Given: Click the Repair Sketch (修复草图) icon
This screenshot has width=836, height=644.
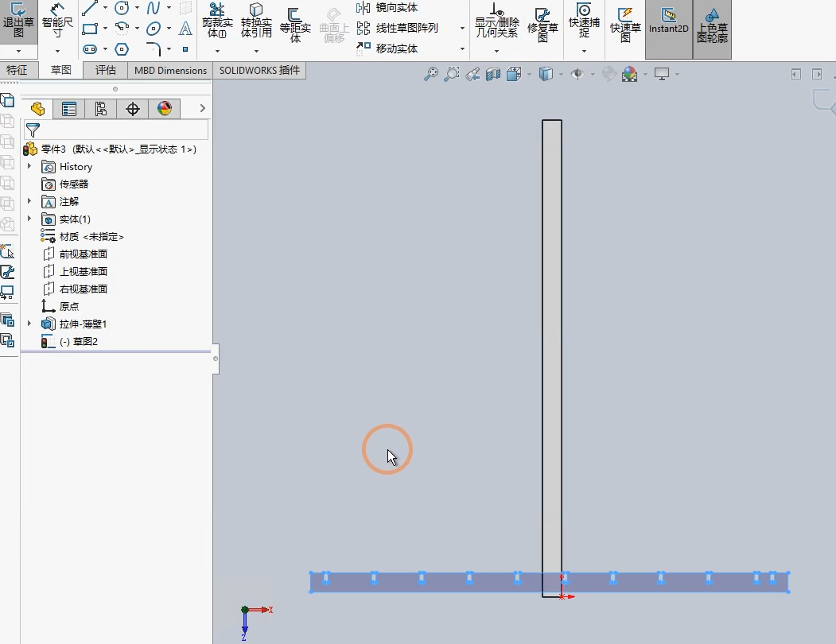Looking at the screenshot, I should pos(542,24).
